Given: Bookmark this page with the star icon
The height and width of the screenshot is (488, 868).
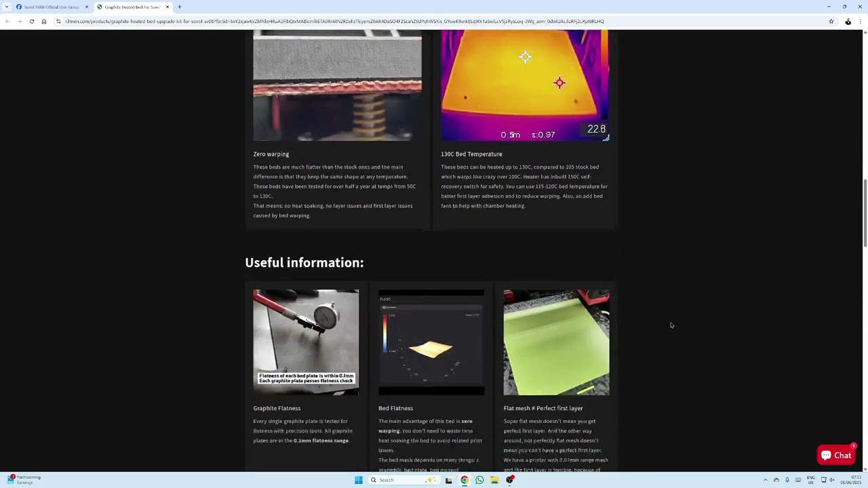Looking at the screenshot, I should [831, 22].
